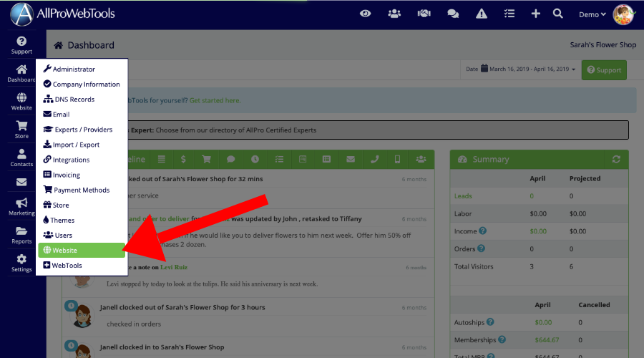Open Contacts in the left sidebar
Screen dimensions: 644x358
[x=21, y=158]
